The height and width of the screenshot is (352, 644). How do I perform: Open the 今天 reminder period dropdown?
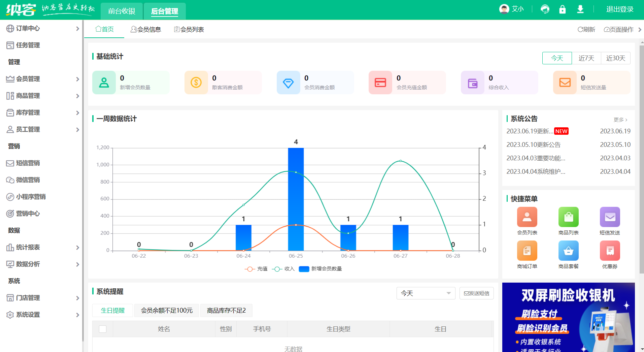[426, 293]
